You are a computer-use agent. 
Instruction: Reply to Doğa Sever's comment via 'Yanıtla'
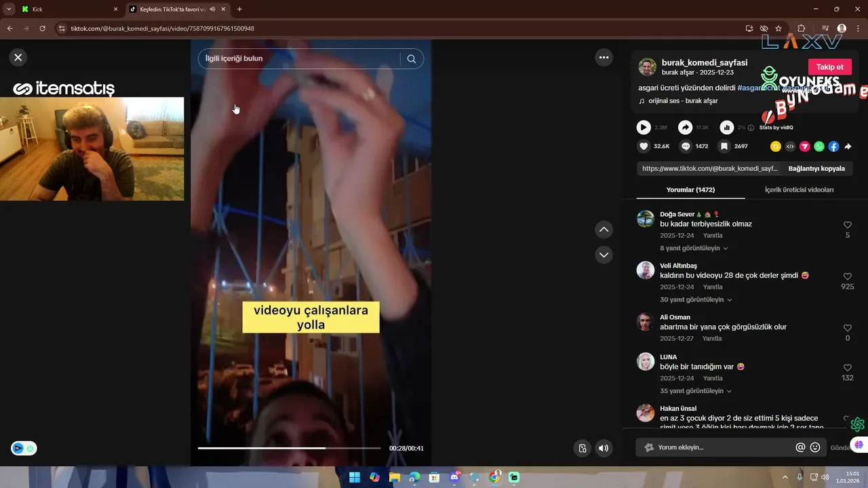[x=713, y=236]
